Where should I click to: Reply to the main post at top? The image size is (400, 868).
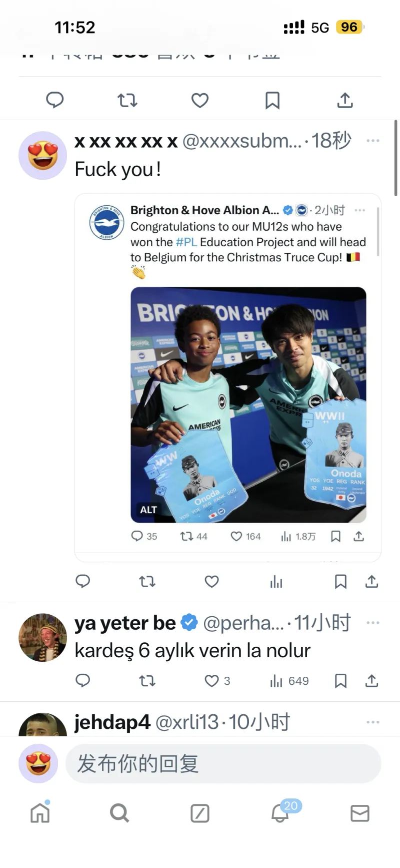click(x=55, y=100)
